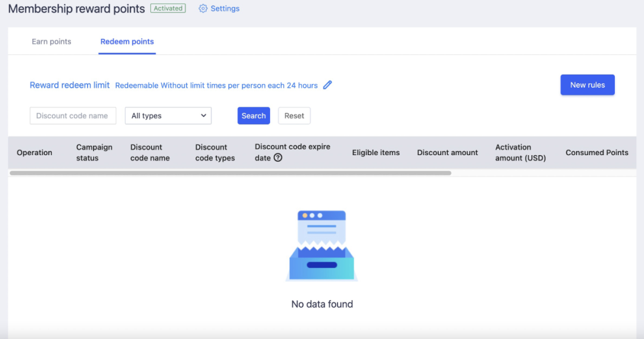
Task: Click the Consumed Points column header
Action: (x=597, y=152)
